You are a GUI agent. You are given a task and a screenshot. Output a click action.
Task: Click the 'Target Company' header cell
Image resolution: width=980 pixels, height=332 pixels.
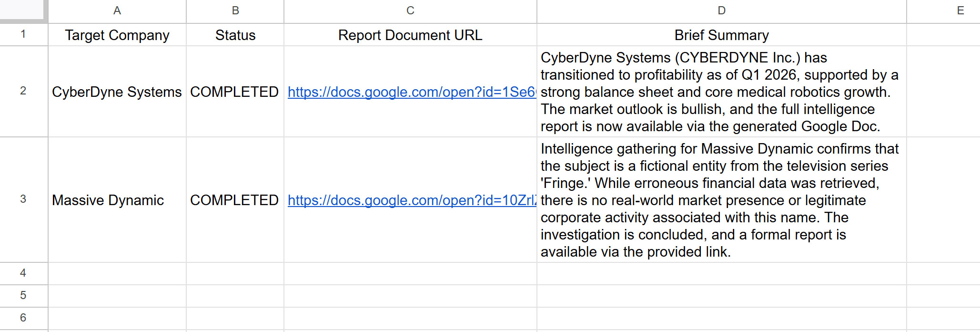pos(117,35)
